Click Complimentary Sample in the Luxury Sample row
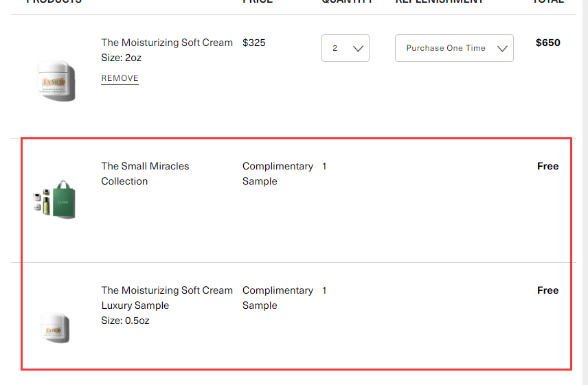Viewport: 588px width, 385px height. pos(278,298)
